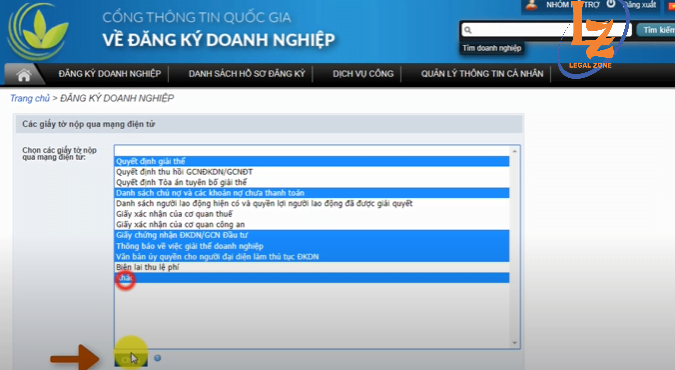Select Quyết định Tòa án tuyên bố giải thể
This screenshot has width=675, height=370.
[312, 182]
